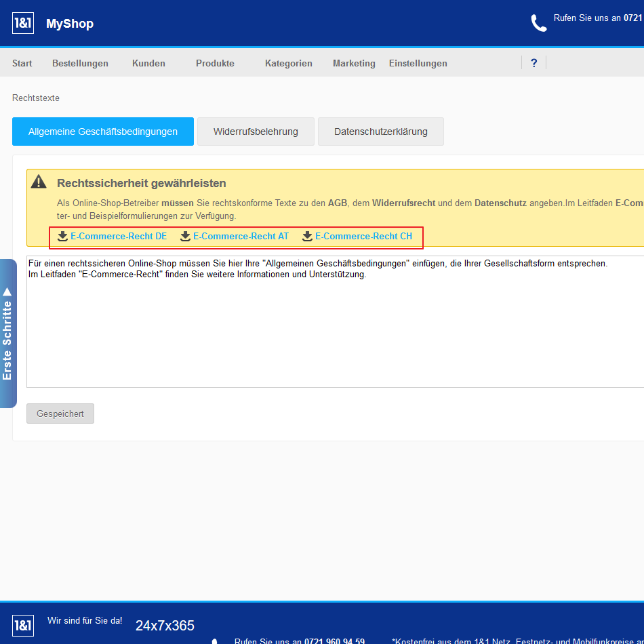The width and height of the screenshot is (644, 644).
Task: Open the Produkte menu
Action: [x=215, y=63]
